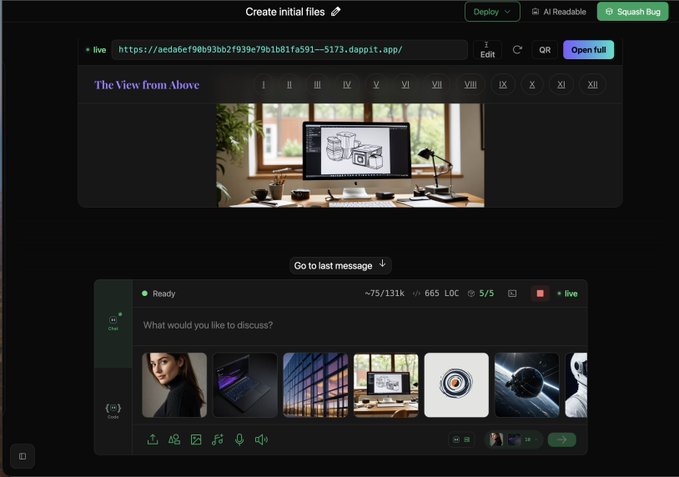Click the token usage ~75/131k counter
Viewport: 679px width, 477px height.
tap(385, 293)
